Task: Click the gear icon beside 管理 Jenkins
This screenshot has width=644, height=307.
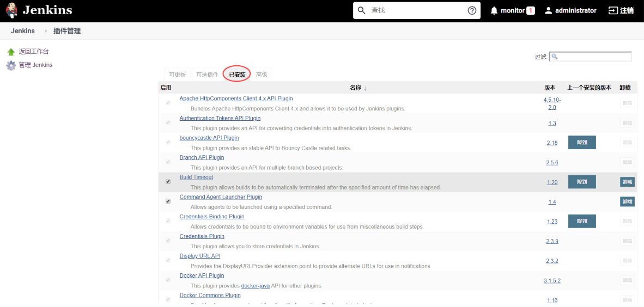Action: [x=11, y=65]
